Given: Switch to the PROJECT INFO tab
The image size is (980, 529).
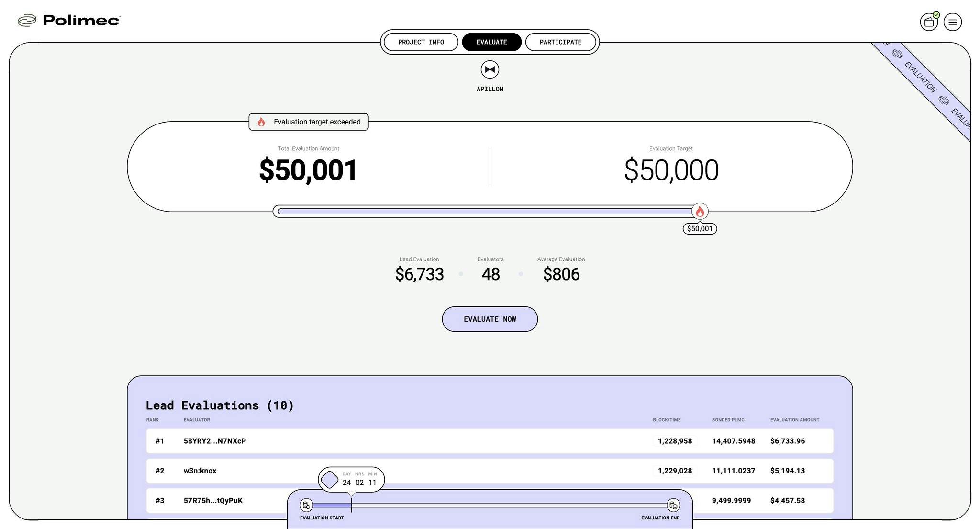Looking at the screenshot, I should pyautogui.click(x=421, y=42).
